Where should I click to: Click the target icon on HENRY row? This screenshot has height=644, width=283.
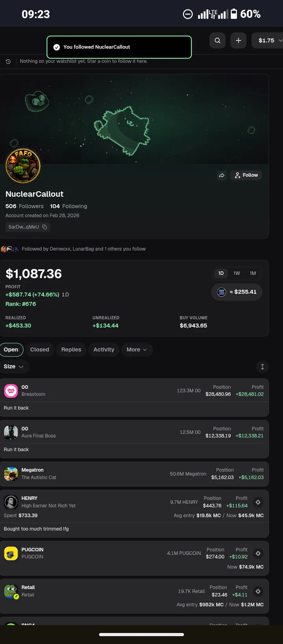258,502
